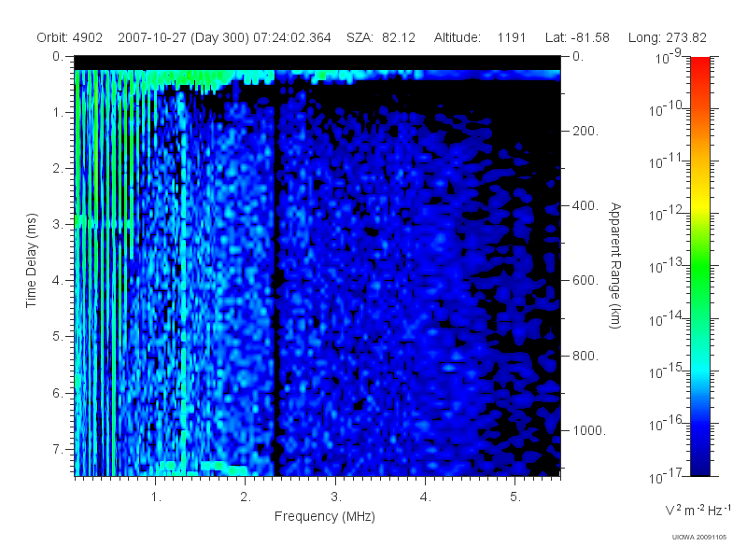The width and height of the screenshot is (747, 560).
Task: Click the 'Altitude: 1191' header value
Action: pyautogui.click(x=480, y=37)
